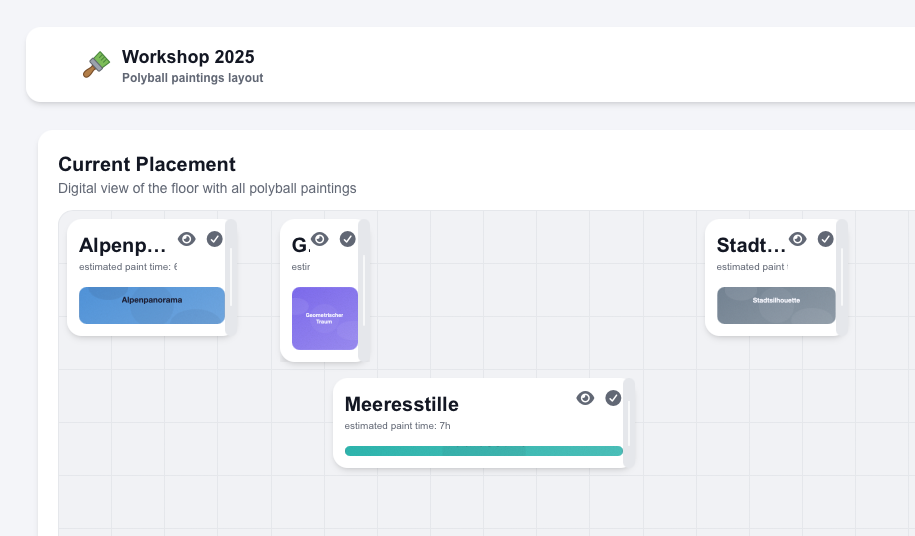Click the Current Placement heading
The width and height of the screenshot is (915, 536).
click(x=147, y=164)
